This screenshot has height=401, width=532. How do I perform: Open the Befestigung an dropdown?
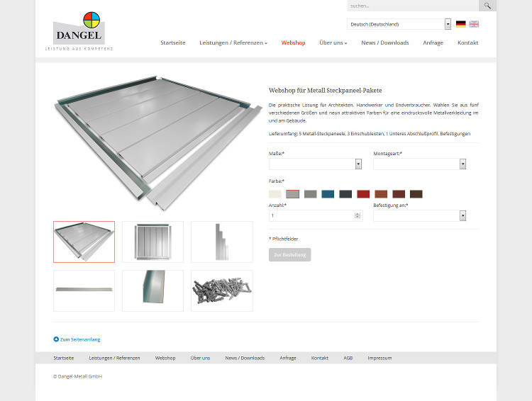click(x=420, y=215)
